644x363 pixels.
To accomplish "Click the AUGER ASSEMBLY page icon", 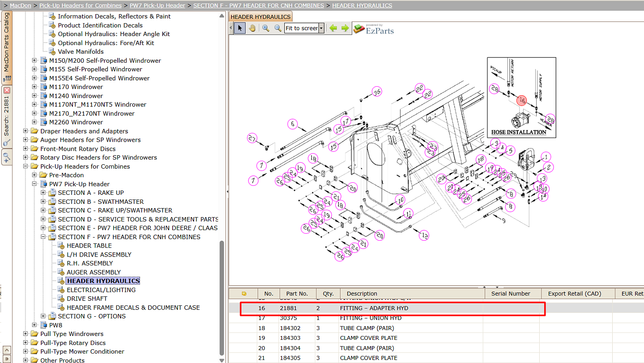I will tap(61, 272).
